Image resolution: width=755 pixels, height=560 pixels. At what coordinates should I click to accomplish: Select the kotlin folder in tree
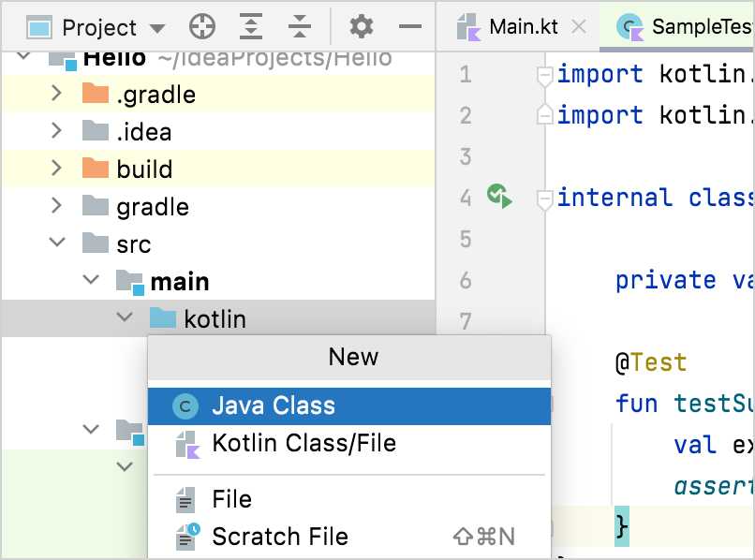[x=215, y=319]
